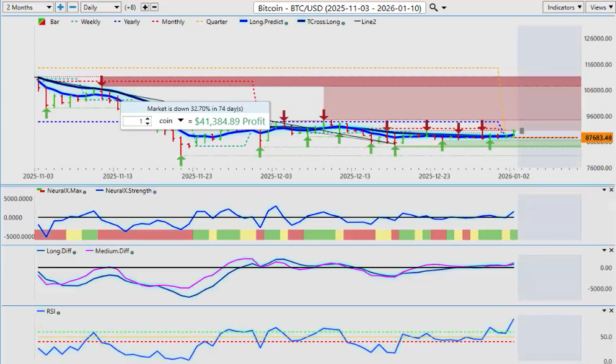Click the Bar chart type legend icon
Viewport: 616px width, 364px height.
41,22
